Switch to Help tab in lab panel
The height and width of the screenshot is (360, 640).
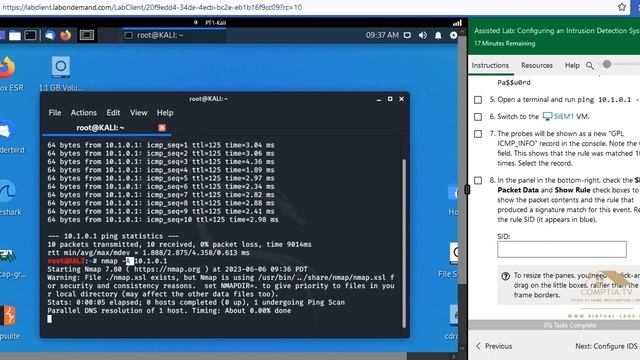tap(572, 66)
